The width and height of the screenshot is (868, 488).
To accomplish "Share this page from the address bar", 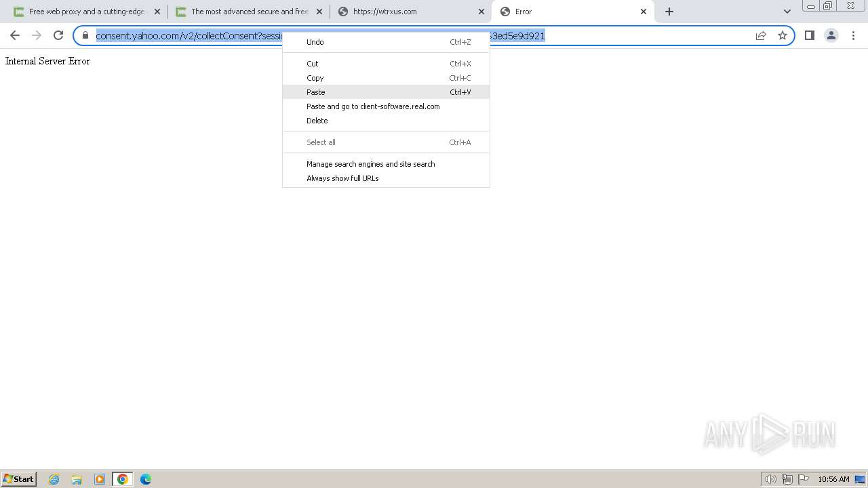I will pyautogui.click(x=761, y=35).
